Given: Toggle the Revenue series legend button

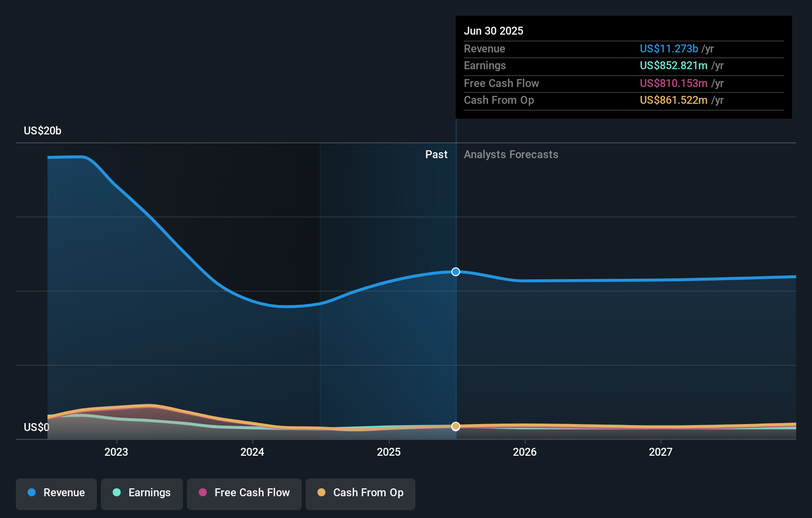Looking at the screenshot, I should [x=56, y=494].
